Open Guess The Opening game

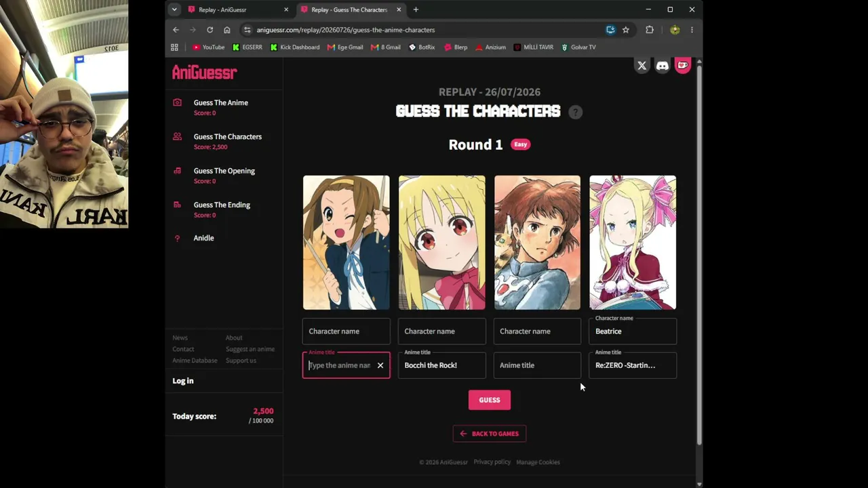tap(224, 171)
